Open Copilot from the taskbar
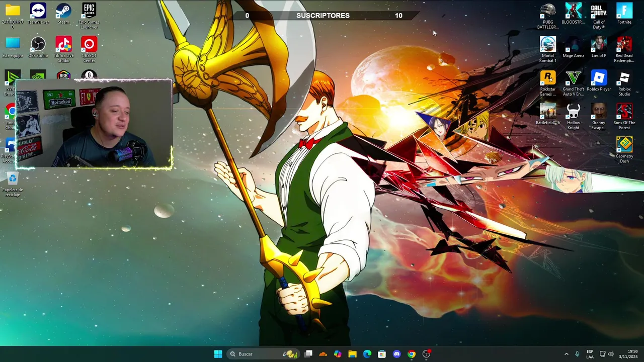Image resolution: width=644 pixels, height=362 pixels. click(x=338, y=354)
